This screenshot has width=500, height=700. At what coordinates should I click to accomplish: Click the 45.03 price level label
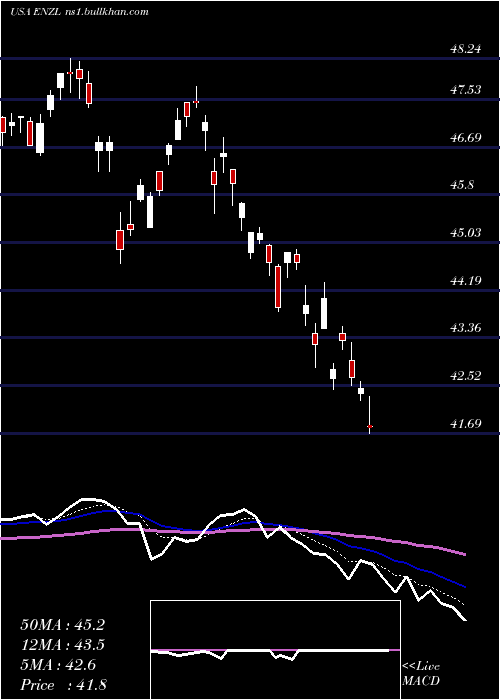click(466, 232)
